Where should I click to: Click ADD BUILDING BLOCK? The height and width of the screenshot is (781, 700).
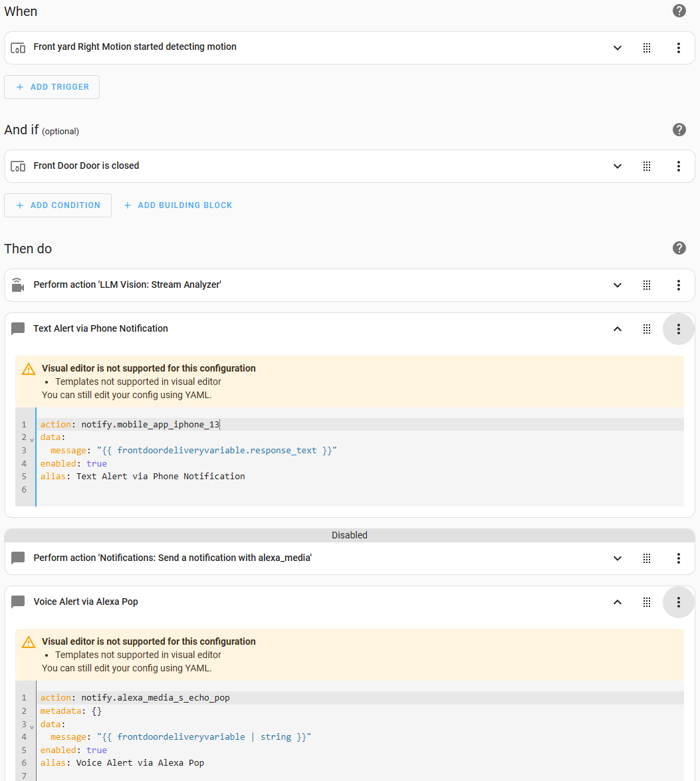pos(177,205)
